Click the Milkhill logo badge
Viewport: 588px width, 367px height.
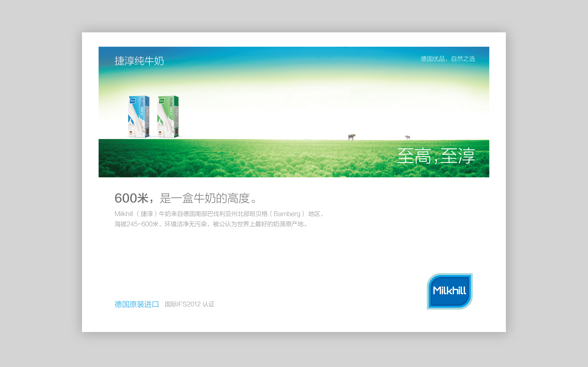tap(449, 291)
